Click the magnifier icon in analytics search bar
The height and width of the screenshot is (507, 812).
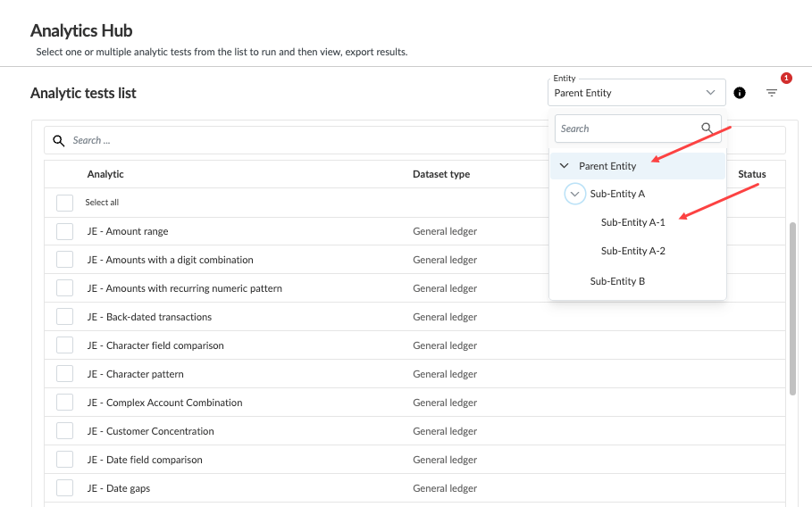tap(59, 140)
